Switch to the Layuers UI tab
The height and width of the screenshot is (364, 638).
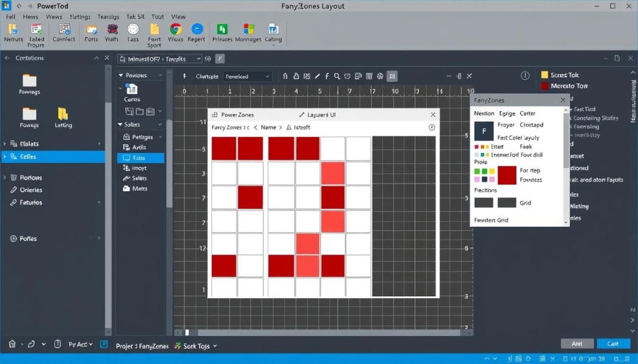(x=317, y=115)
